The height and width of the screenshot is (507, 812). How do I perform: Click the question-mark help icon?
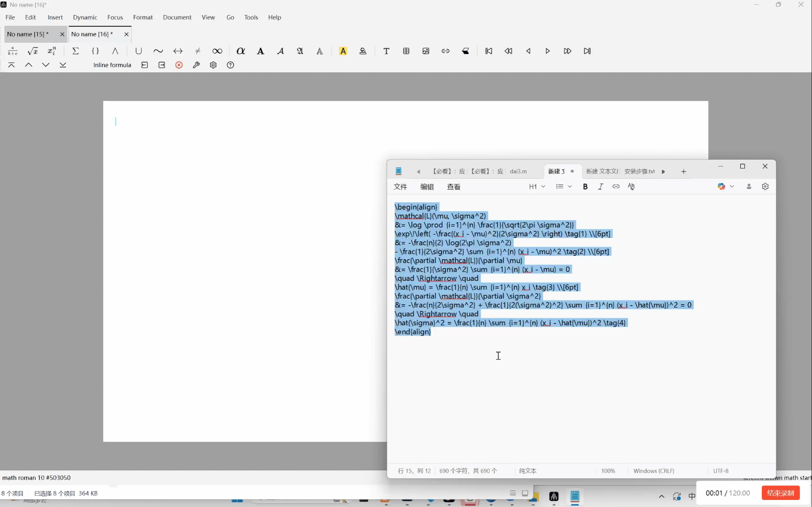click(x=230, y=65)
